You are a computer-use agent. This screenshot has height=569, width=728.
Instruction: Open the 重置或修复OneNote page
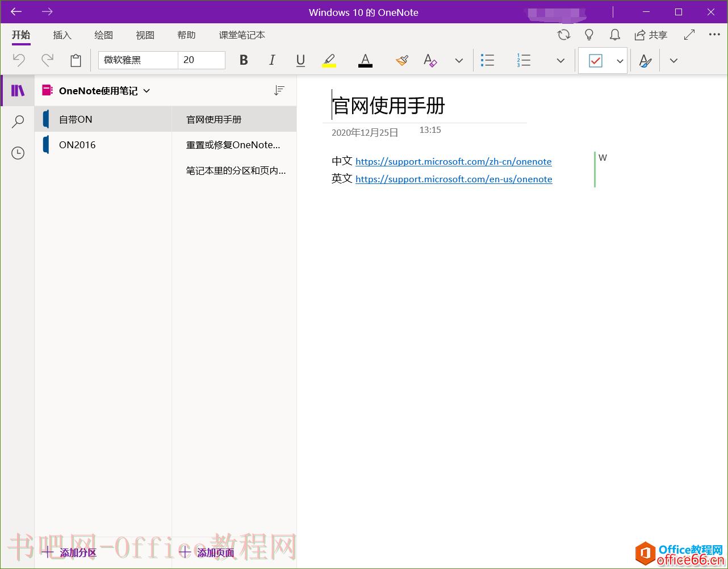[234, 145]
